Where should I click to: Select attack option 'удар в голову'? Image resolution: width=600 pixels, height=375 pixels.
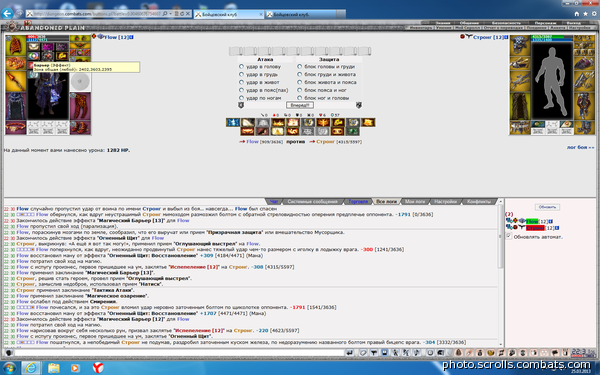pos(241,66)
